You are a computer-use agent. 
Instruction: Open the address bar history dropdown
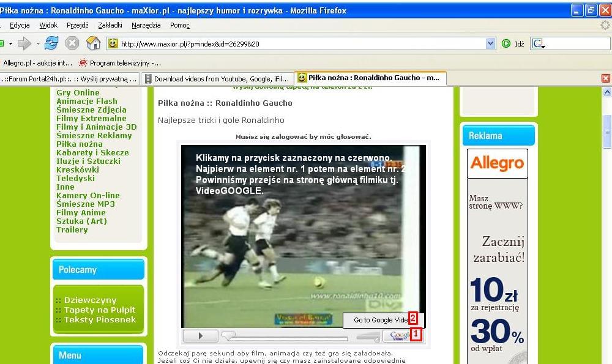coord(491,43)
